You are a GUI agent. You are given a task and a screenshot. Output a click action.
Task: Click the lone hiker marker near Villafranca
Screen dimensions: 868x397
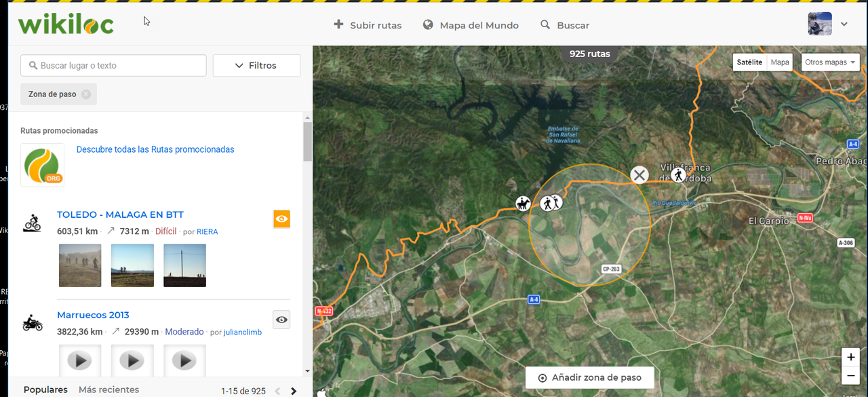coord(678,175)
